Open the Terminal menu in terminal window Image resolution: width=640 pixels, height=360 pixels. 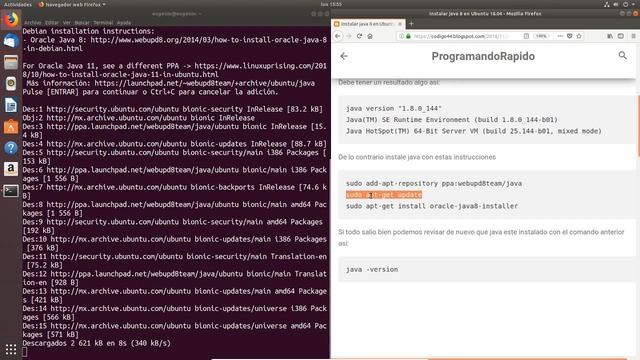point(103,23)
